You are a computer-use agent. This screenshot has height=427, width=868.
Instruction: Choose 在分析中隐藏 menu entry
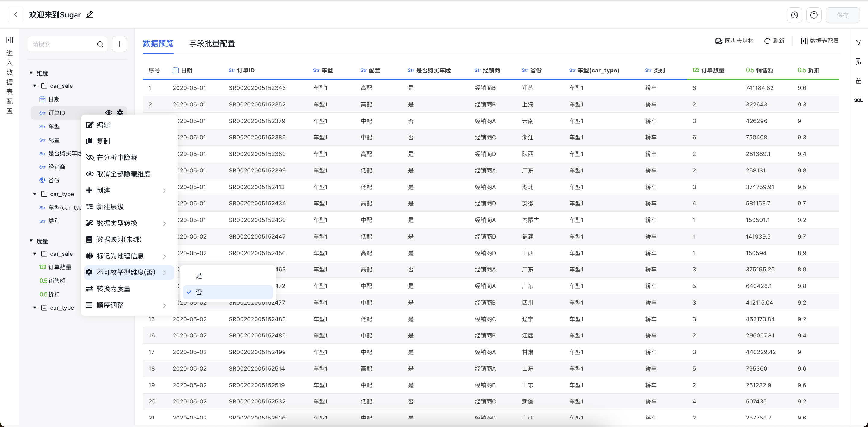click(x=129, y=157)
